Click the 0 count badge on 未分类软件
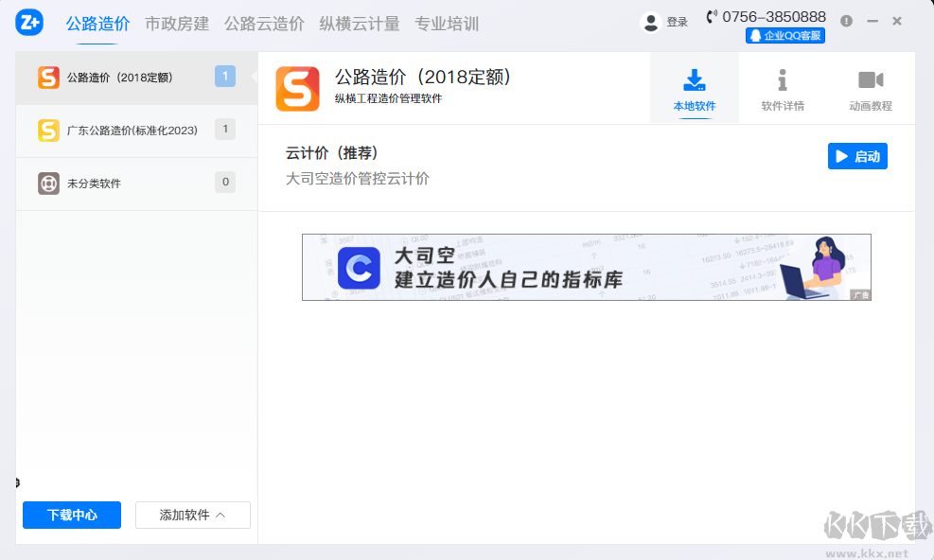Screen dimensions: 934x560 tap(225, 183)
